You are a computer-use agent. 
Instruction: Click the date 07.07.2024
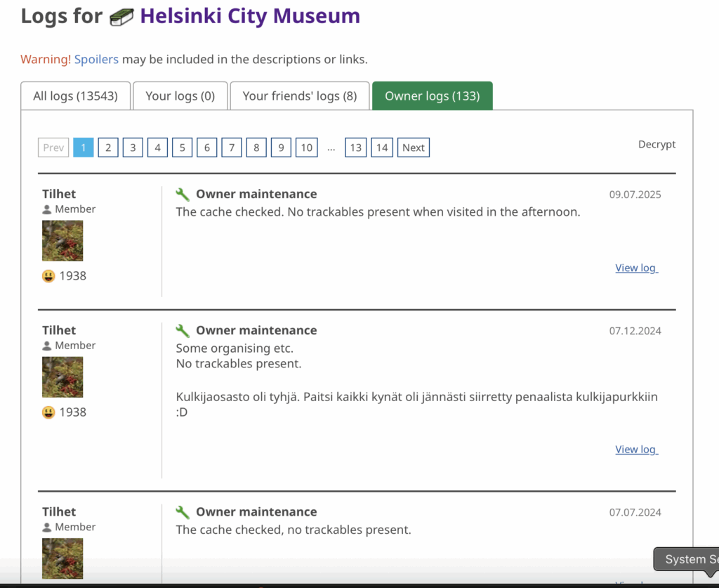[x=635, y=512]
